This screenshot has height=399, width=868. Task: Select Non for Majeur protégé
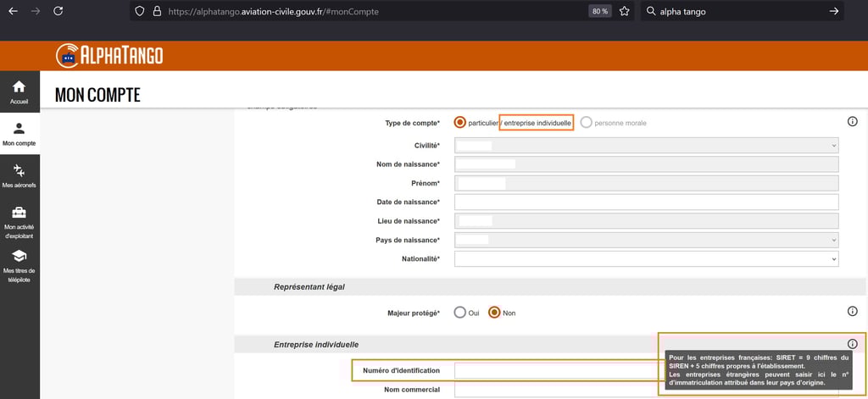pyautogui.click(x=494, y=313)
